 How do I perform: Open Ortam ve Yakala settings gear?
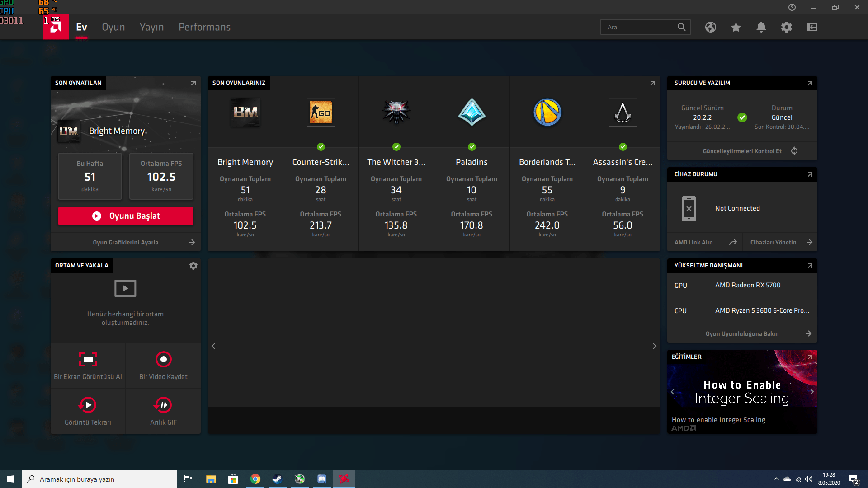[193, 266]
